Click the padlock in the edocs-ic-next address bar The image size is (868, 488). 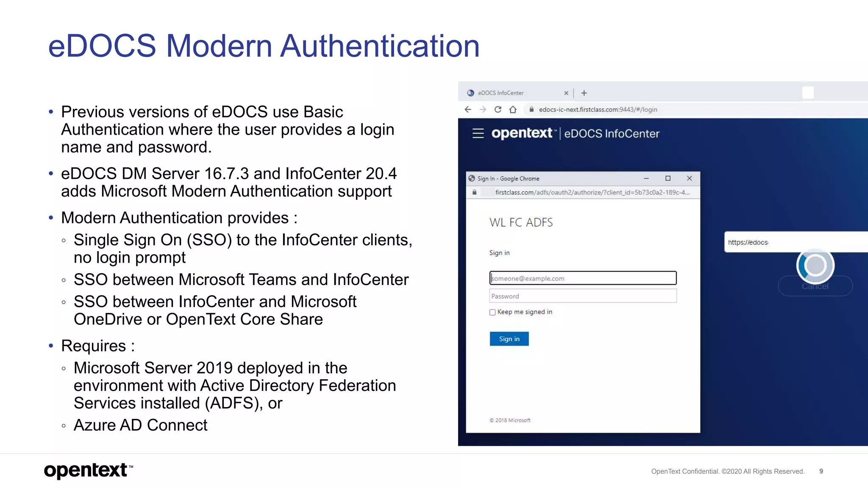point(531,109)
